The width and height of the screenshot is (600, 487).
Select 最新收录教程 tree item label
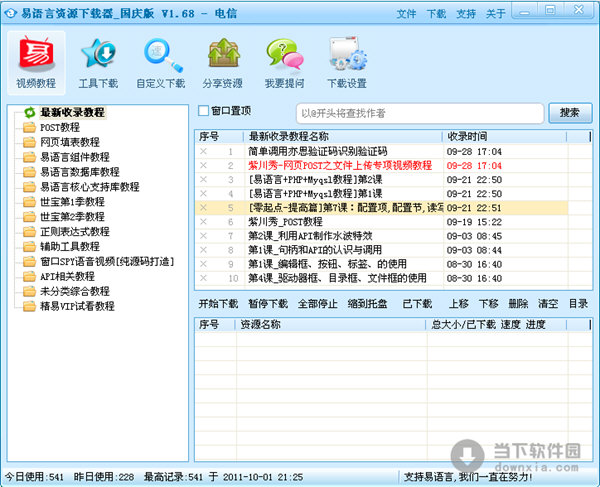click(x=72, y=112)
